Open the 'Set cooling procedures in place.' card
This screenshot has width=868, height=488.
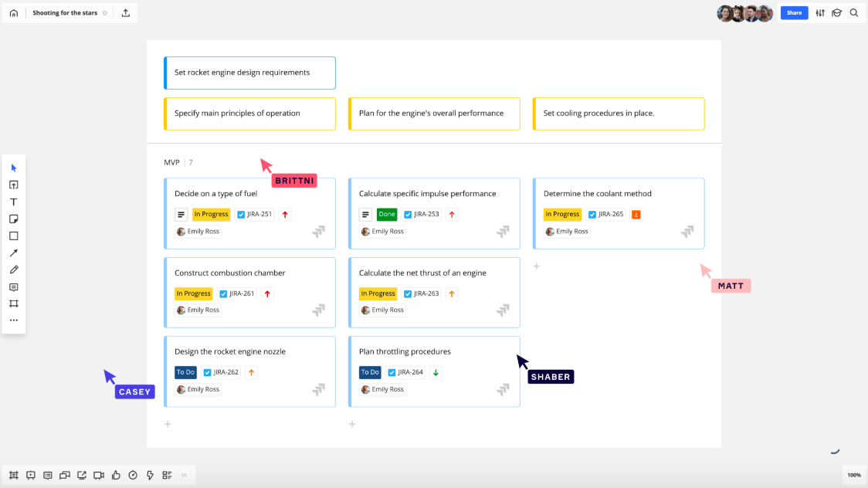tap(619, 114)
